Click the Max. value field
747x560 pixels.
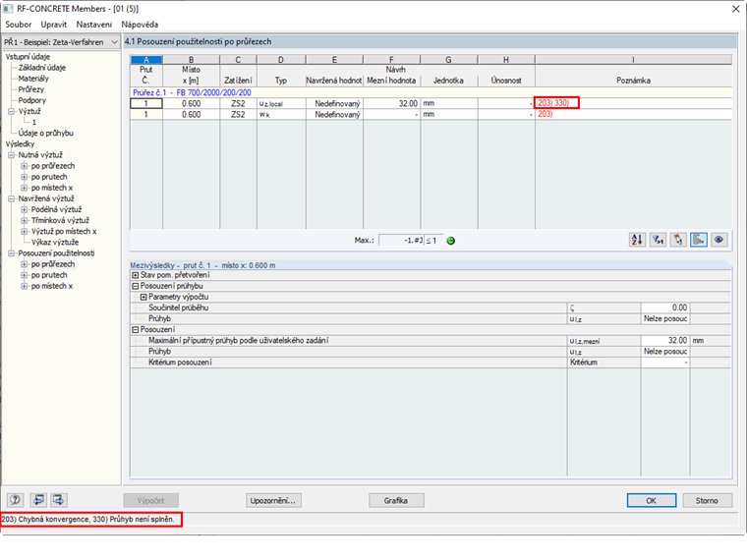coord(401,241)
